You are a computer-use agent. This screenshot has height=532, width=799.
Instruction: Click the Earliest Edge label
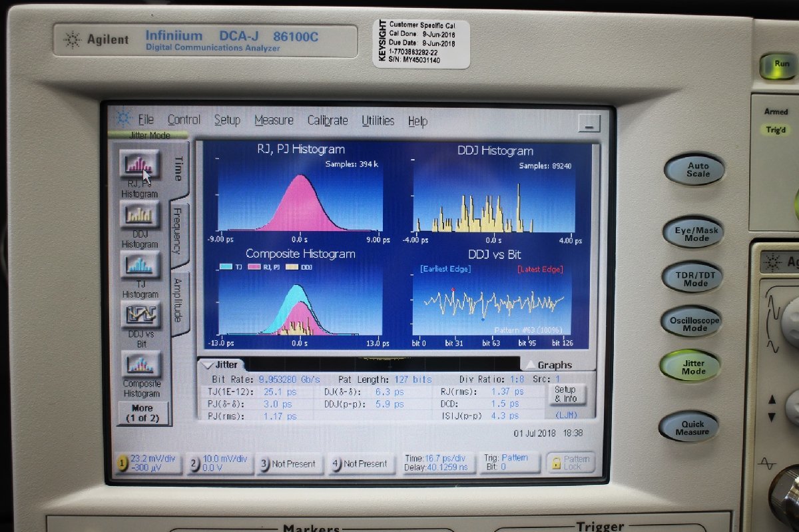pyautogui.click(x=445, y=269)
